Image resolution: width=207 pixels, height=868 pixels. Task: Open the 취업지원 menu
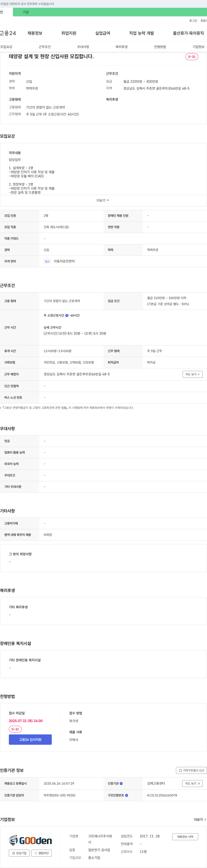tap(69, 33)
